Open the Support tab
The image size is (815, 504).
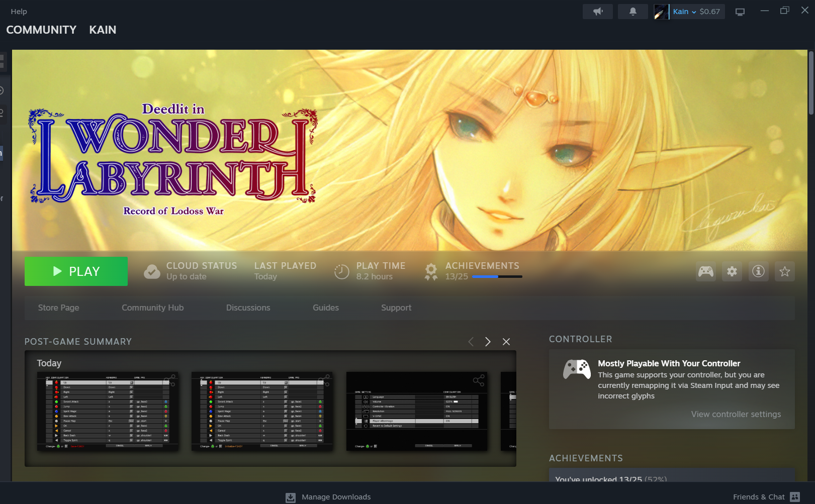[396, 308]
